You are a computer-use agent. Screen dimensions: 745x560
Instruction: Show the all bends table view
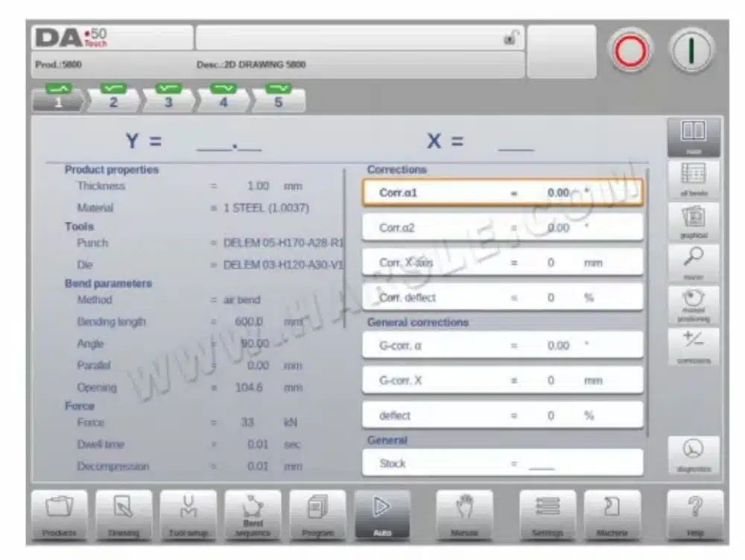(694, 179)
